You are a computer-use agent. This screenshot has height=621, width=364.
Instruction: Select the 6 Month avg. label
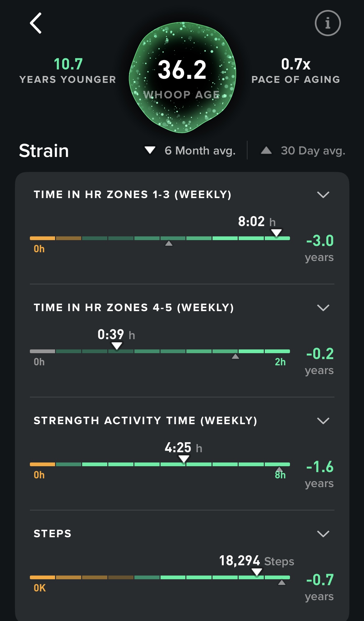point(200,151)
